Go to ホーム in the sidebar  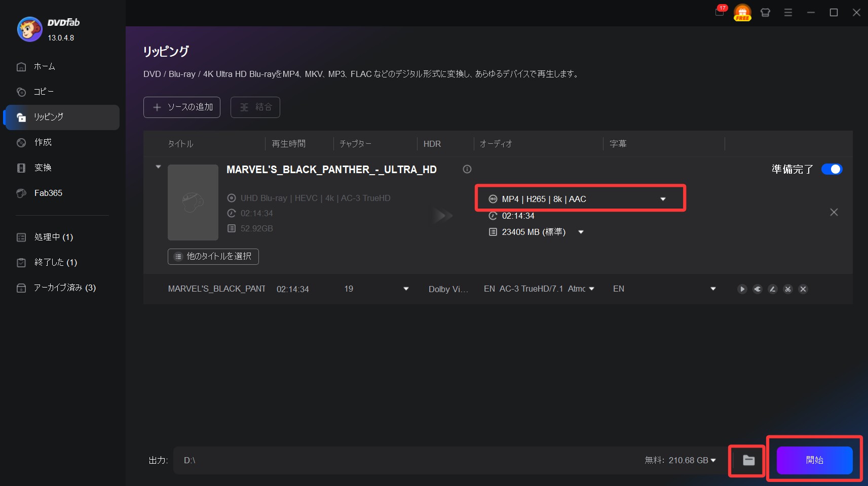[62, 67]
